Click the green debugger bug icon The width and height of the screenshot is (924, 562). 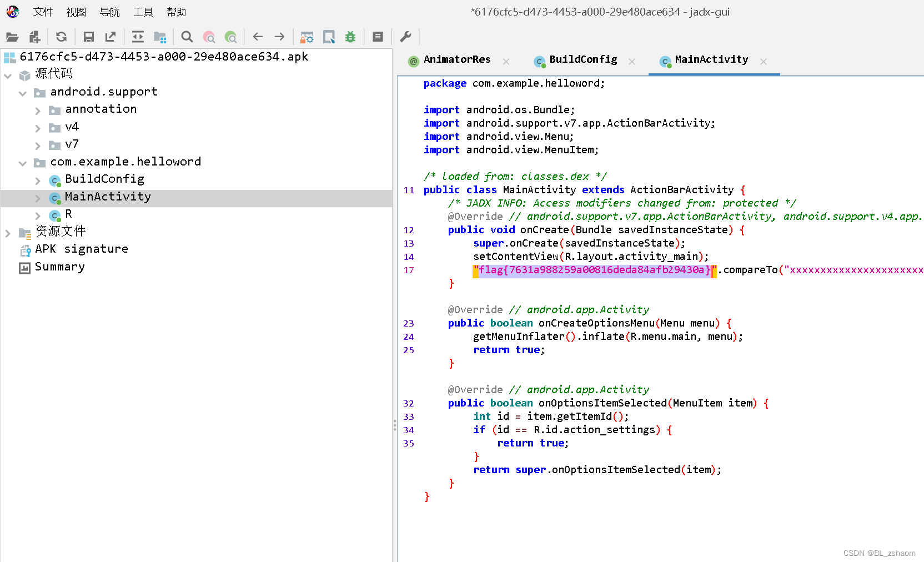pyautogui.click(x=350, y=37)
